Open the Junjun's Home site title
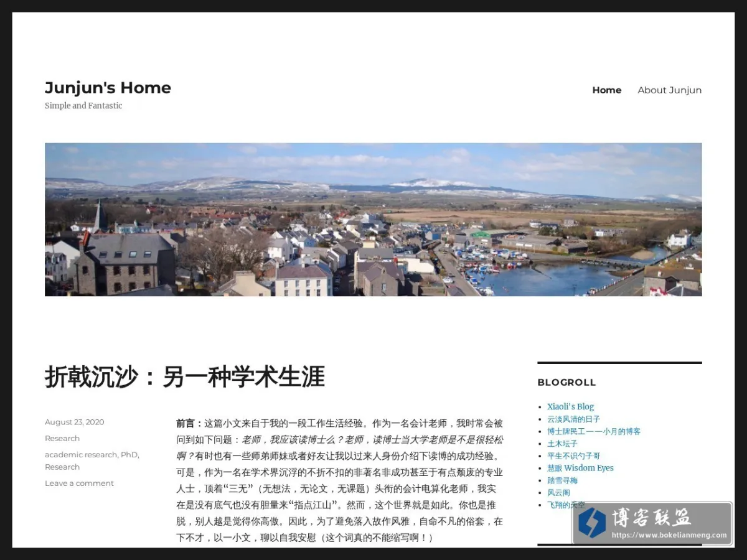Viewport: 747px width, 560px height. tap(108, 88)
